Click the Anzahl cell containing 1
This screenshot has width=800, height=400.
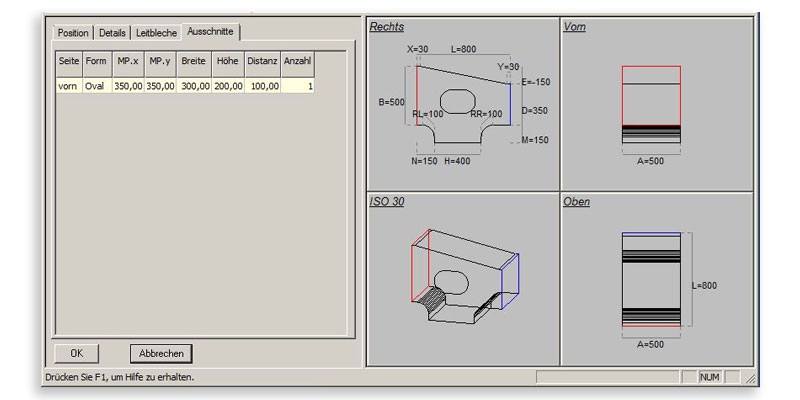[x=298, y=86]
